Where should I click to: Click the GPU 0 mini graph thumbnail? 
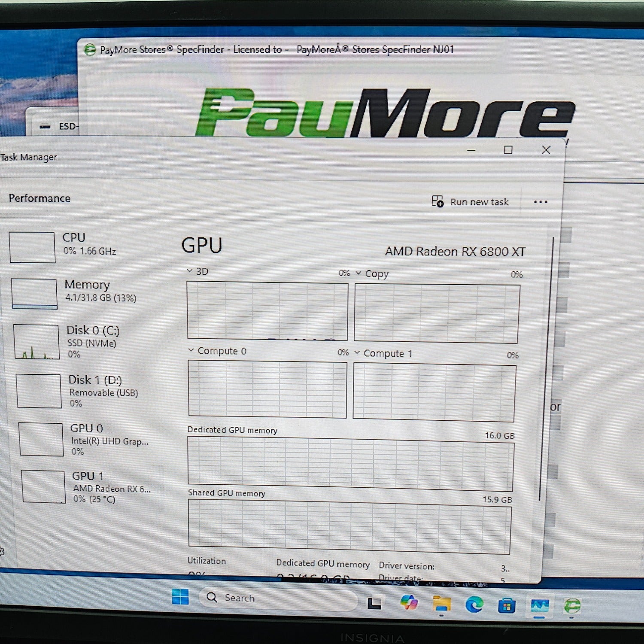pos(41,439)
